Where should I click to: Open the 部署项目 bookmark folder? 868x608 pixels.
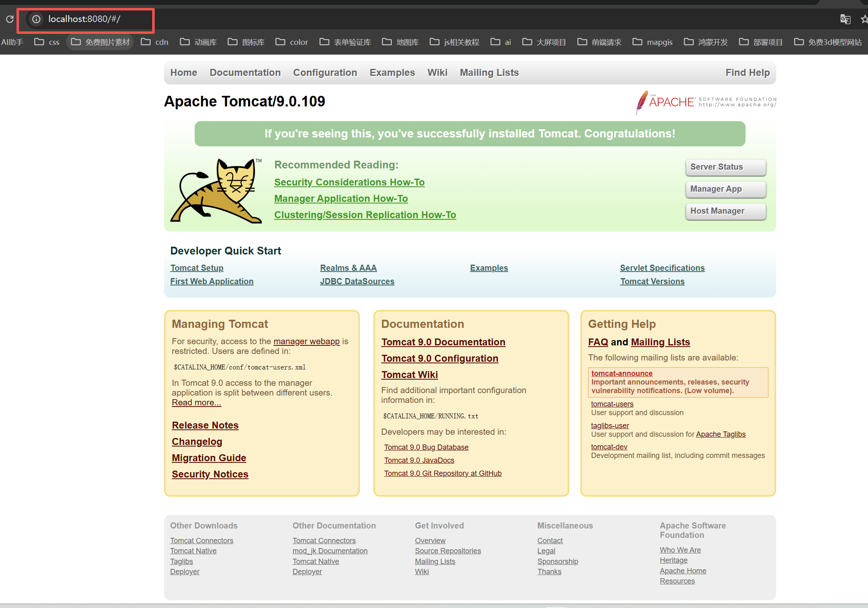[x=761, y=42]
